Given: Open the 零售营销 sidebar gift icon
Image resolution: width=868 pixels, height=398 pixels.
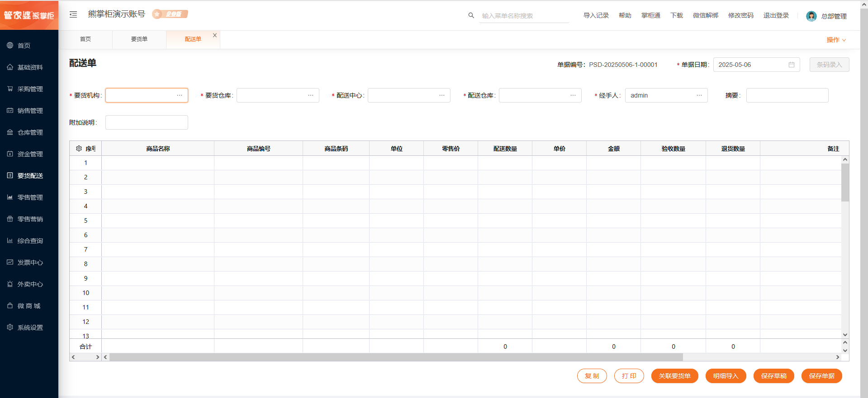Looking at the screenshot, I should pyautogui.click(x=10, y=219).
